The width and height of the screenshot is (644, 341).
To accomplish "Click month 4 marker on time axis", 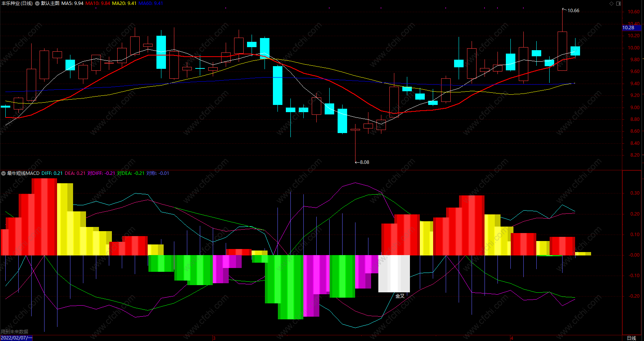I will [x=512, y=338].
